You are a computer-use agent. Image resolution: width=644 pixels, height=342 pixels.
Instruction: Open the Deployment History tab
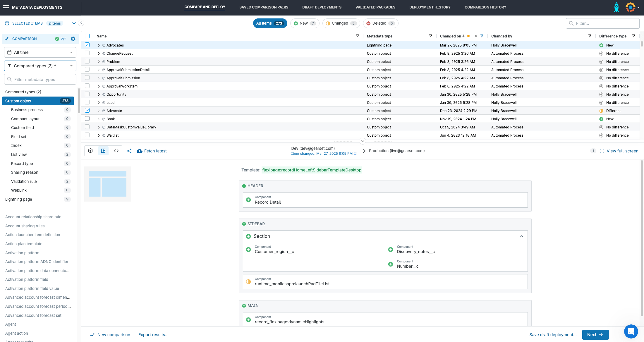tap(430, 7)
